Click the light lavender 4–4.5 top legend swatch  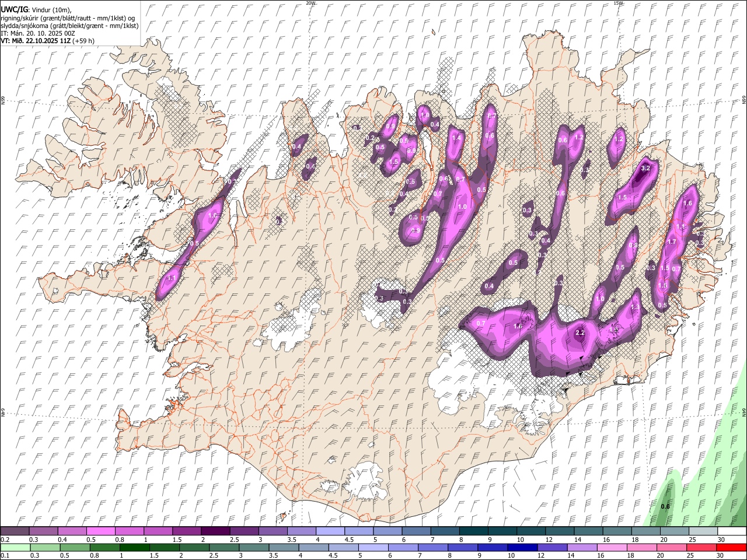(x=330, y=531)
